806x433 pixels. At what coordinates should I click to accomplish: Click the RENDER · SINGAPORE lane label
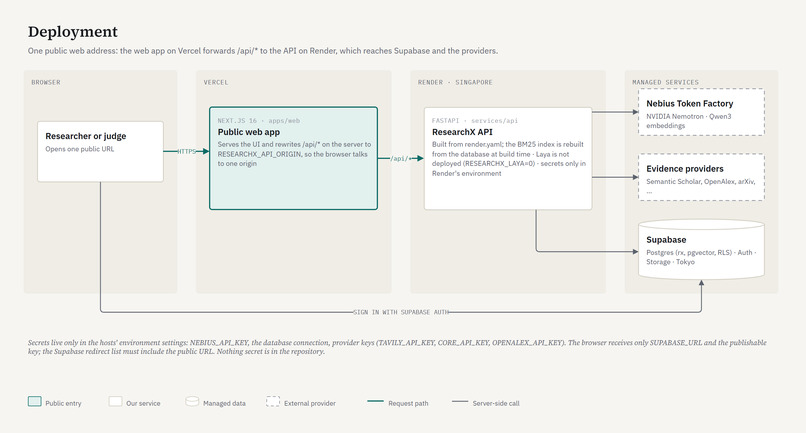click(x=455, y=82)
